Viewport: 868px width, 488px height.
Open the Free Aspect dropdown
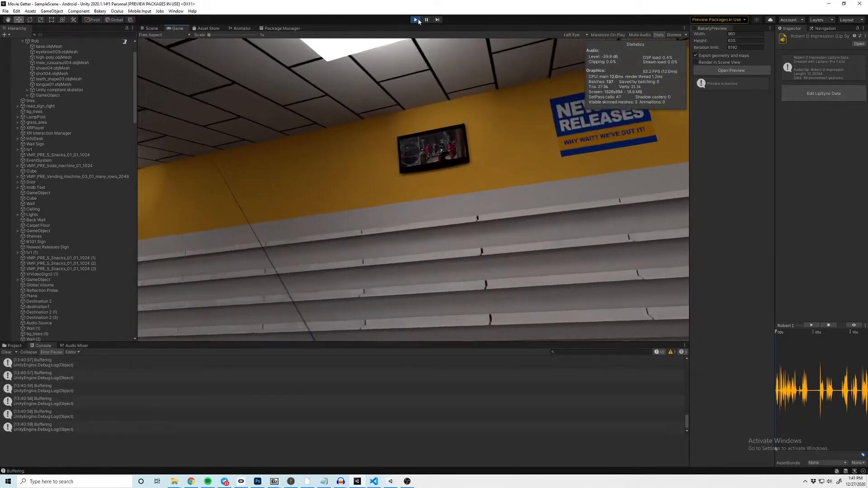coord(164,35)
